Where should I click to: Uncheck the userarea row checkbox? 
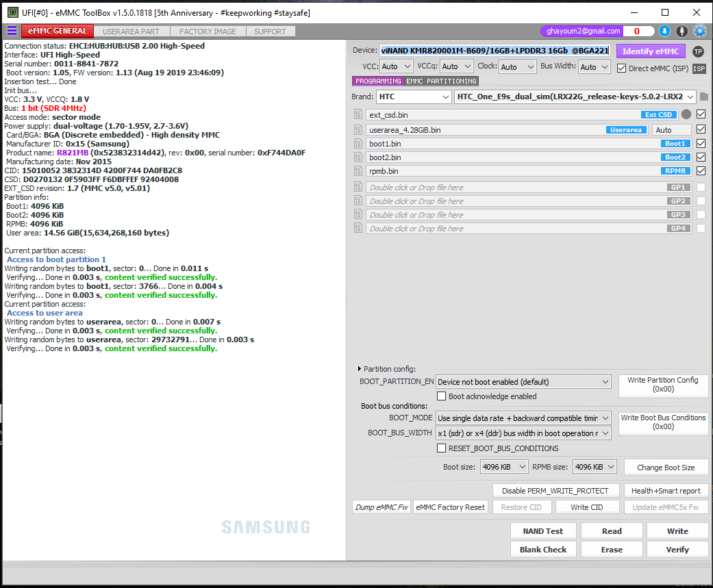(701, 129)
